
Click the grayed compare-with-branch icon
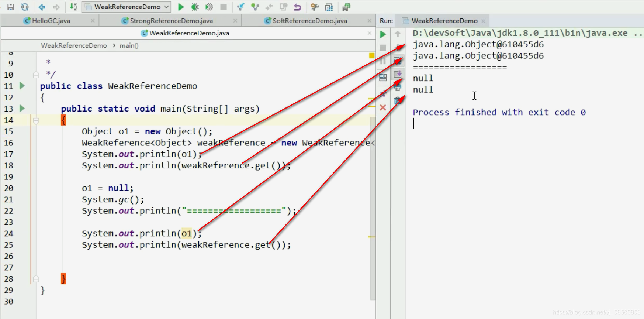pos(269,7)
